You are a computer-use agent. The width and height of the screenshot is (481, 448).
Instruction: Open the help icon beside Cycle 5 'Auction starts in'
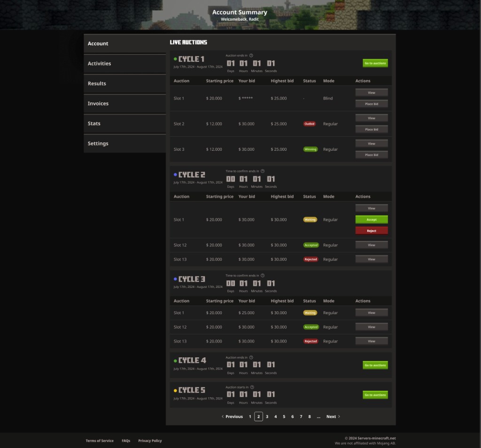coord(252,387)
